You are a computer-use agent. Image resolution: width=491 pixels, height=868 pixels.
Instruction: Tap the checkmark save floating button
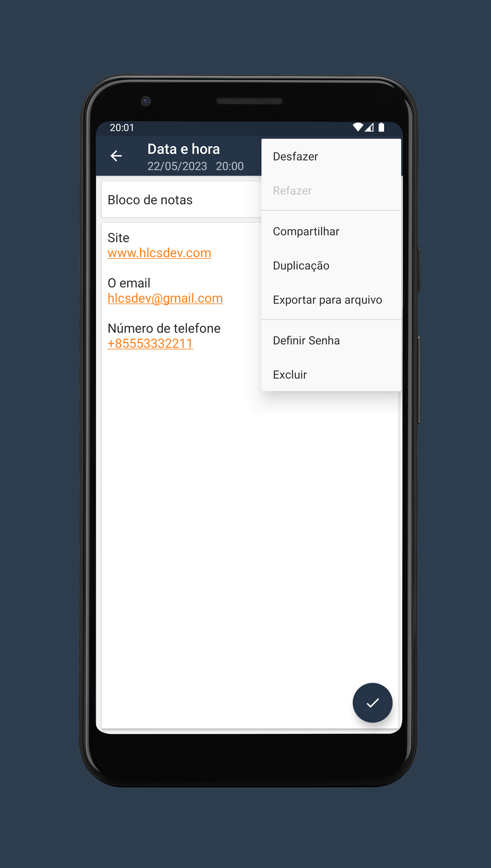coord(372,702)
